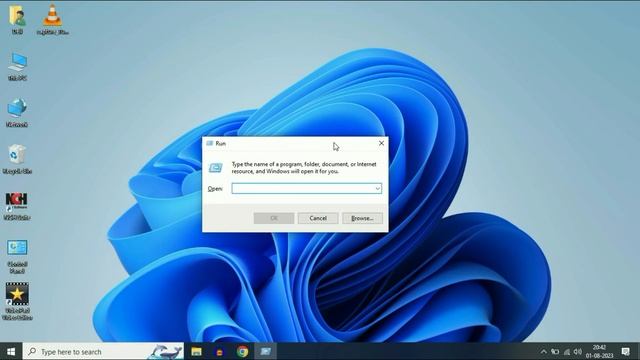
Task: Click the Run icon in the dialog title bar
Action: pyautogui.click(x=210, y=143)
